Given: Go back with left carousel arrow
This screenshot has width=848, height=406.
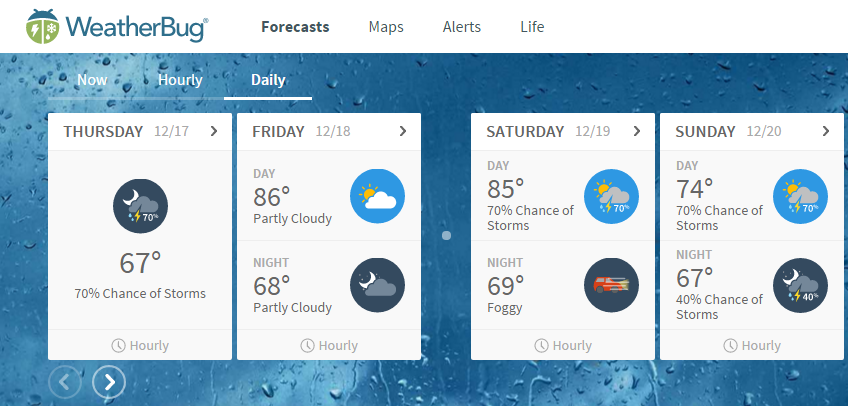Looking at the screenshot, I should 65,383.
